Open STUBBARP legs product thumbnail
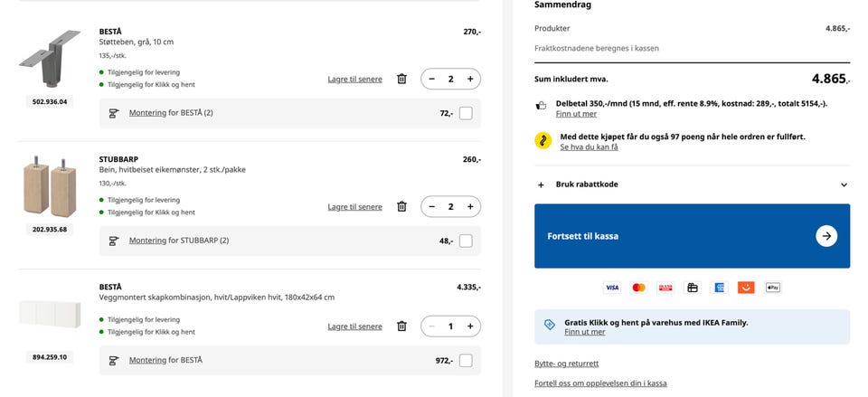 coord(50,185)
